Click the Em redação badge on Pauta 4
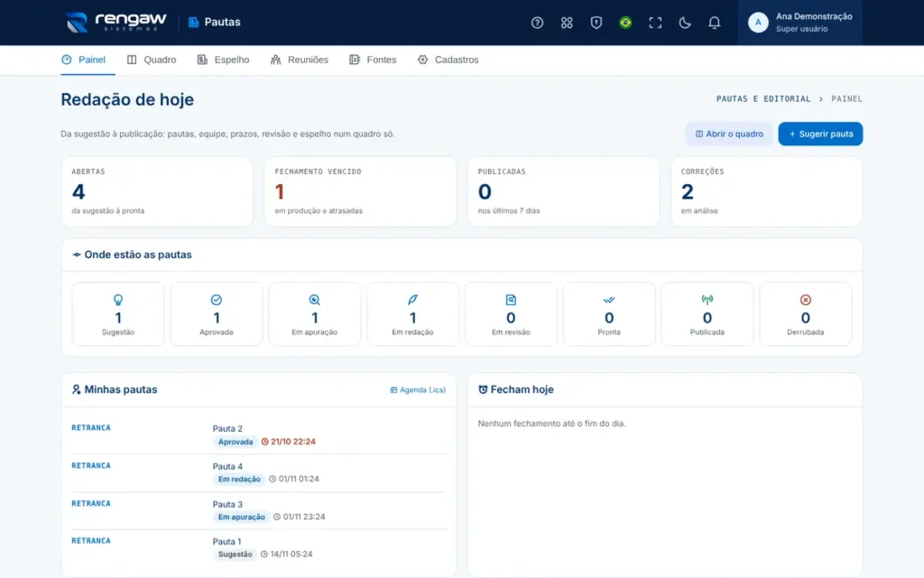The height and width of the screenshot is (578, 924). coord(239,479)
